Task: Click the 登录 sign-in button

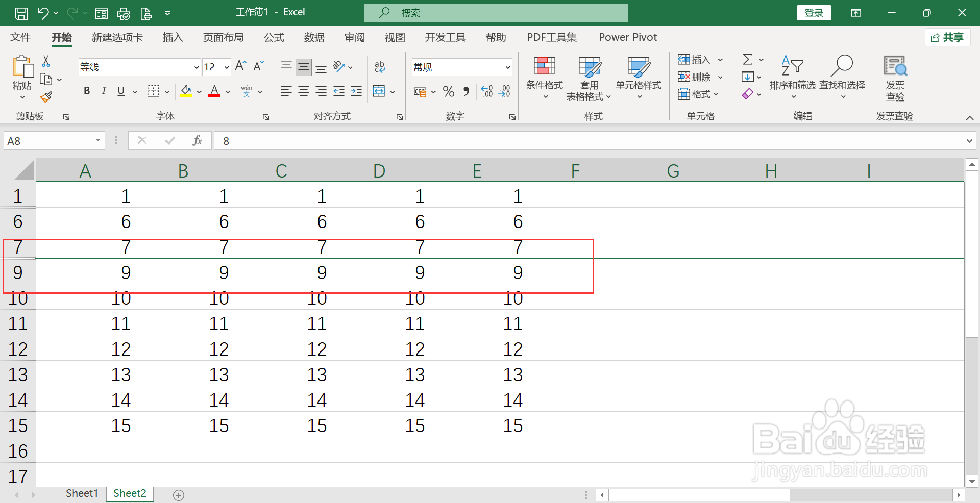Action: [814, 13]
